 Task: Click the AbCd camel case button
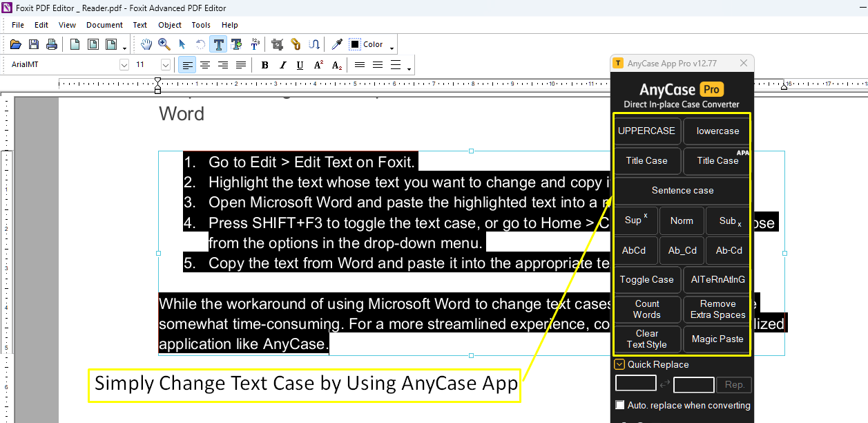(x=636, y=250)
